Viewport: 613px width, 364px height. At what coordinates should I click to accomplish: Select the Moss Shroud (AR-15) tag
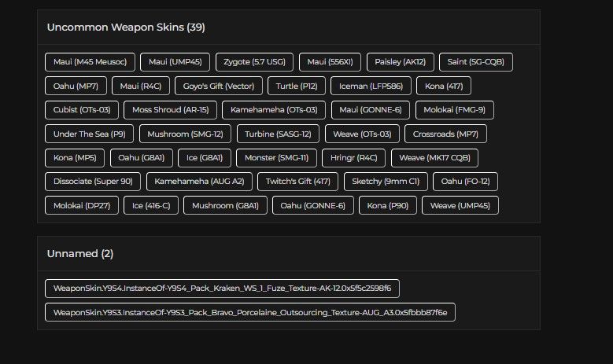tap(171, 110)
